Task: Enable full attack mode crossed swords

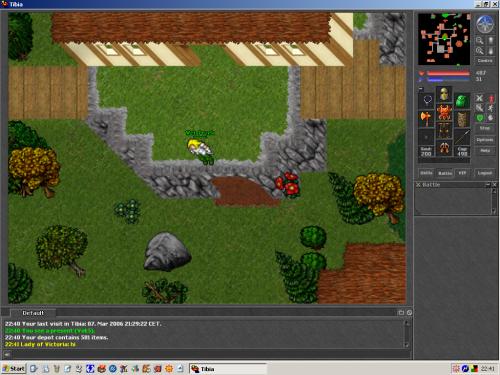Action: [479, 98]
